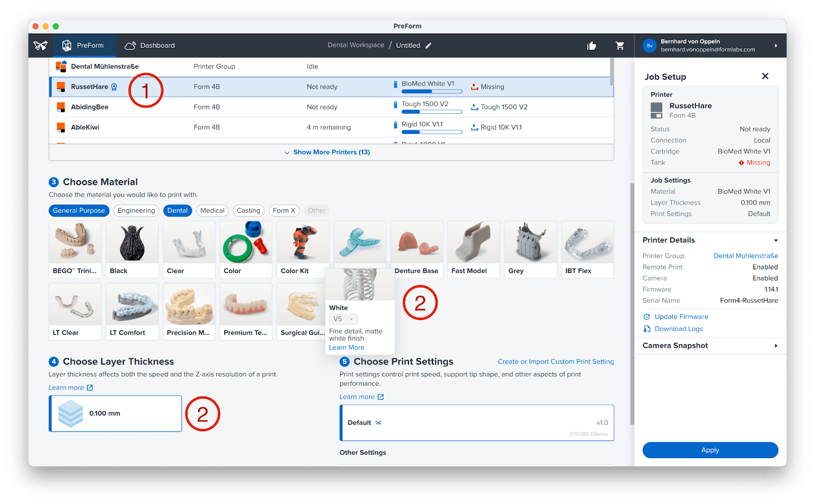Viewport: 815px width, 504px height.
Task: Click the Formlabs butterfly logo icon
Action: [x=41, y=45]
